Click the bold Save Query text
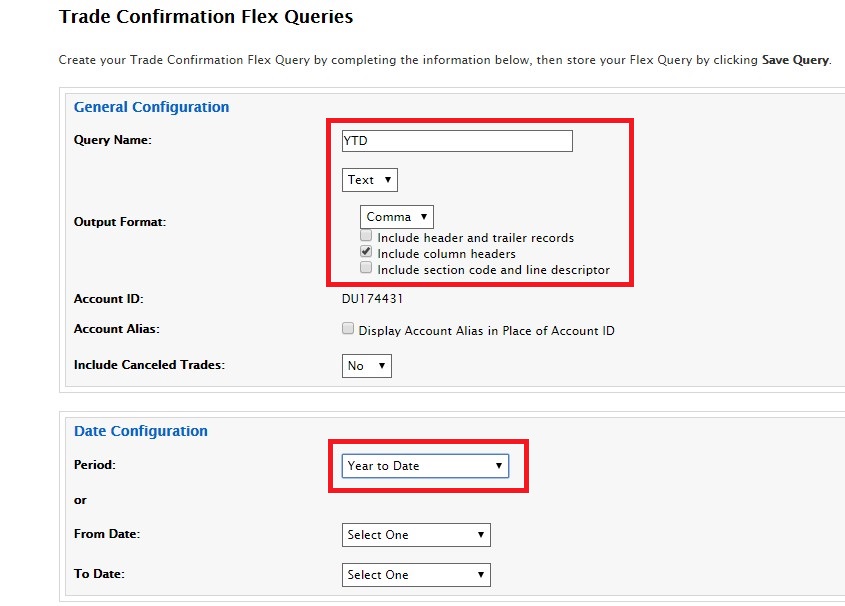Screen dimensions: 845x606 [x=795, y=60]
